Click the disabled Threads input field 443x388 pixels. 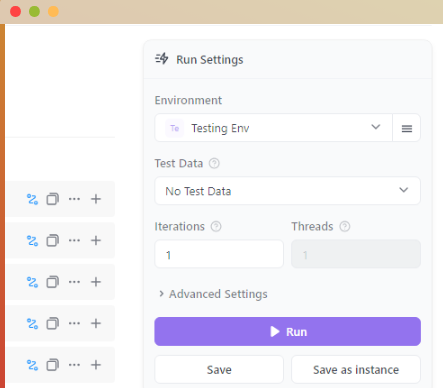tap(356, 254)
